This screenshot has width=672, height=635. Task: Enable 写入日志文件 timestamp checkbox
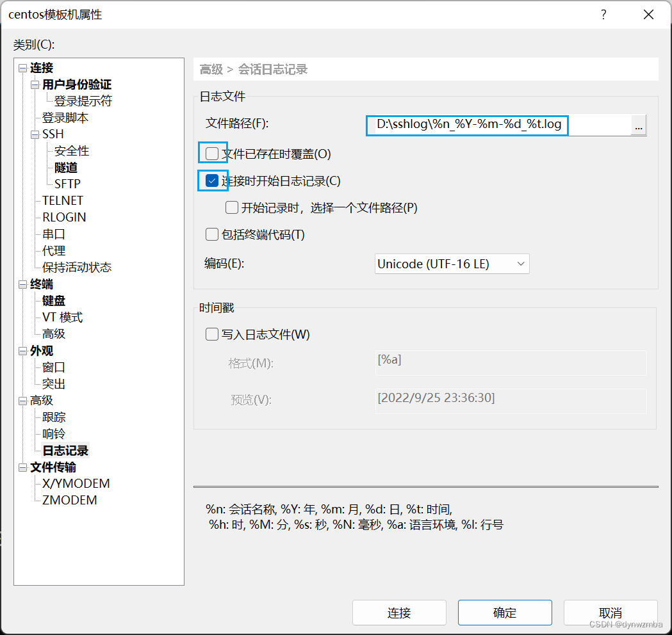coord(211,334)
